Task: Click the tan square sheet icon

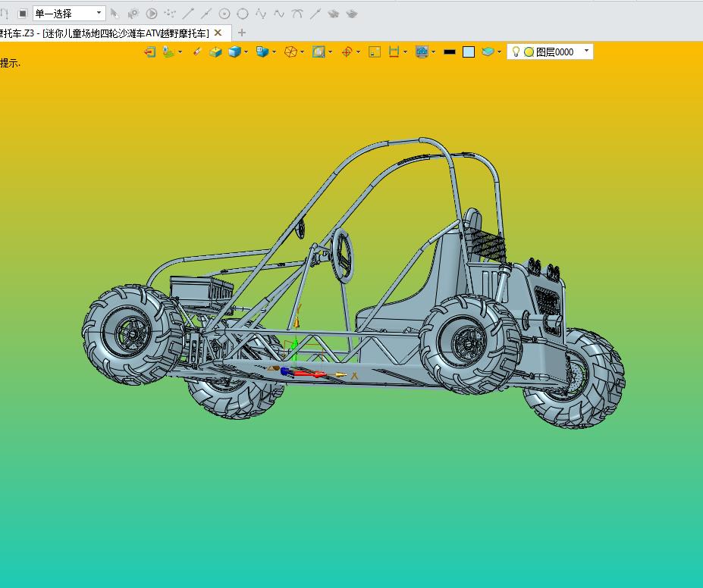Action: 375,52
